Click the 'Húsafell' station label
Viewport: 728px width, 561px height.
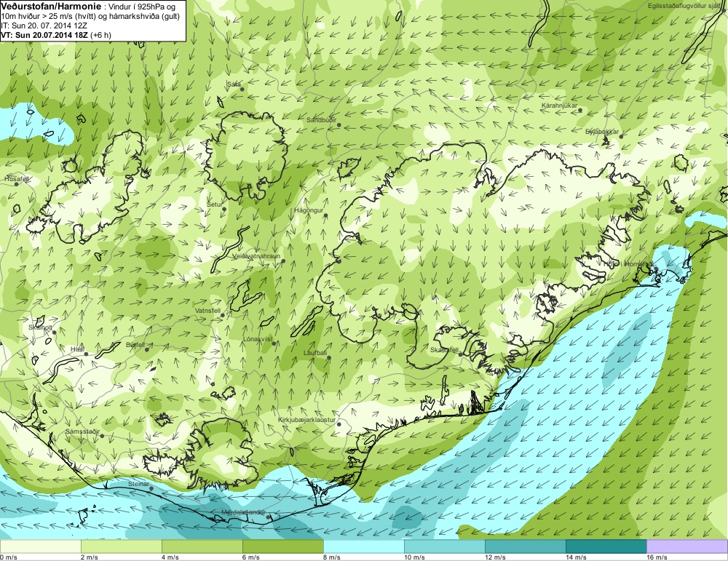(x=17, y=179)
